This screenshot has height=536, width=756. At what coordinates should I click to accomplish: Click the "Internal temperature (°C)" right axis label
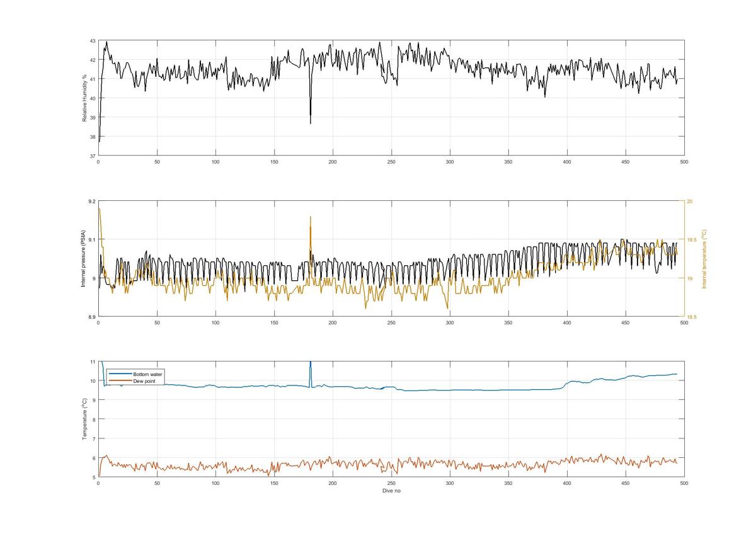pyautogui.click(x=704, y=259)
